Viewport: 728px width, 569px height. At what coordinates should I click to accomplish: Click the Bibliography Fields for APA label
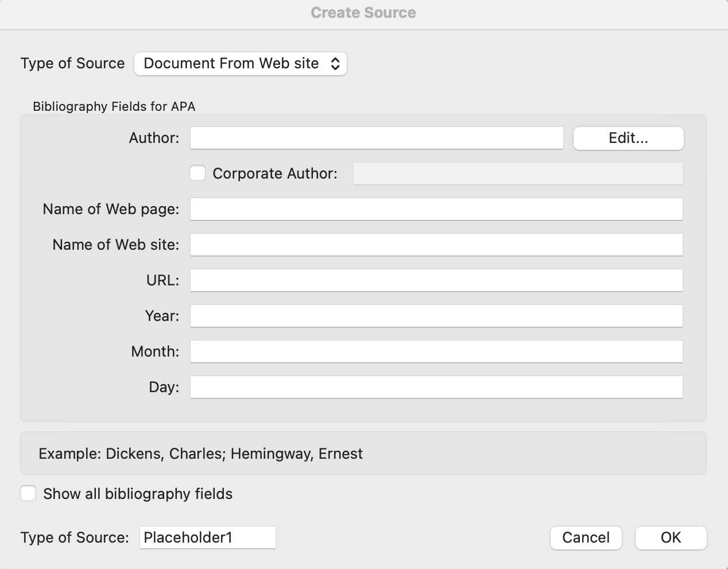point(114,106)
